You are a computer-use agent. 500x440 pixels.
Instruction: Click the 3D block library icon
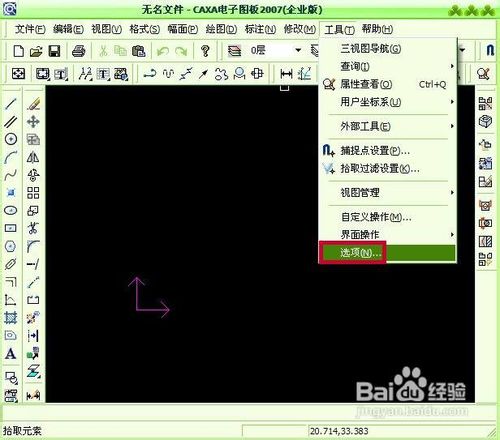coord(485,121)
